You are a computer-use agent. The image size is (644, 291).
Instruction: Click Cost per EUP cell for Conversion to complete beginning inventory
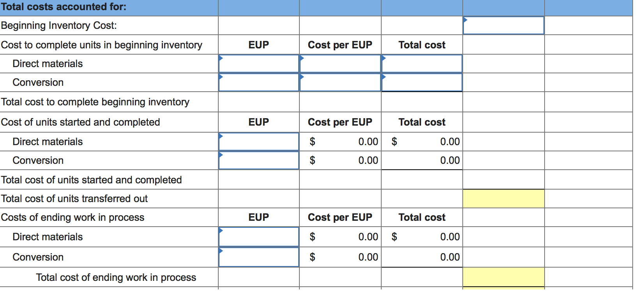coord(340,82)
